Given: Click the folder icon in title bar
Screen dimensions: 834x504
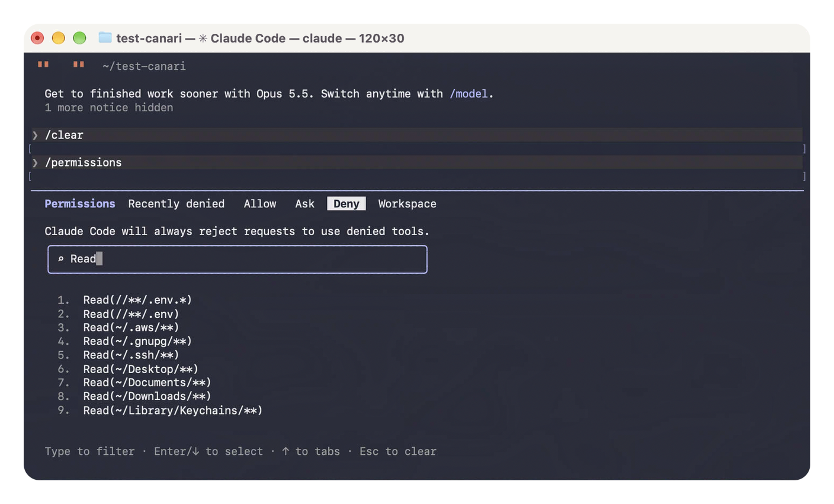Looking at the screenshot, I should tap(105, 38).
